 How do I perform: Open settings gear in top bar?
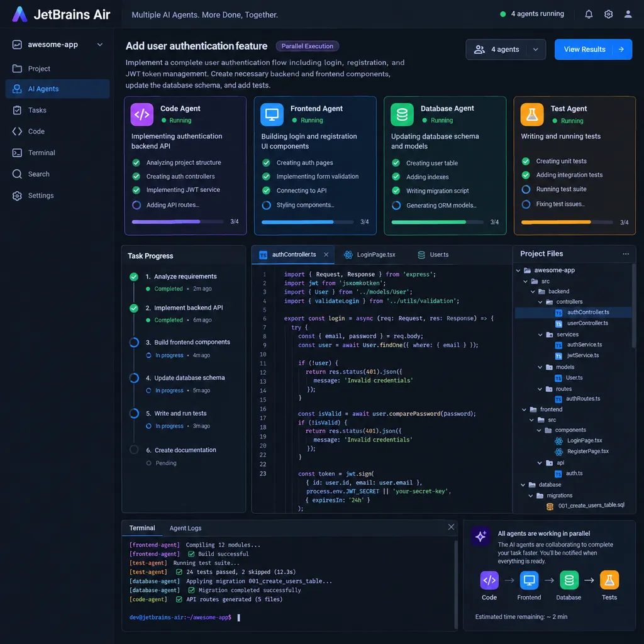pyautogui.click(x=608, y=14)
